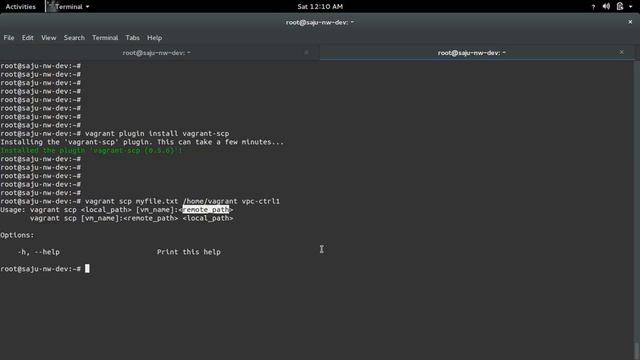Click the 'Print this help' text
This screenshot has height=360, width=640.
point(189,252)
